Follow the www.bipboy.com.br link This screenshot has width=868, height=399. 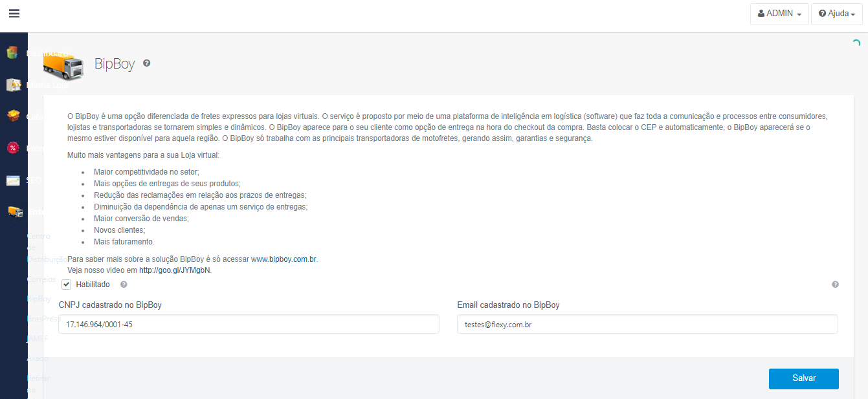coord(284,259)
